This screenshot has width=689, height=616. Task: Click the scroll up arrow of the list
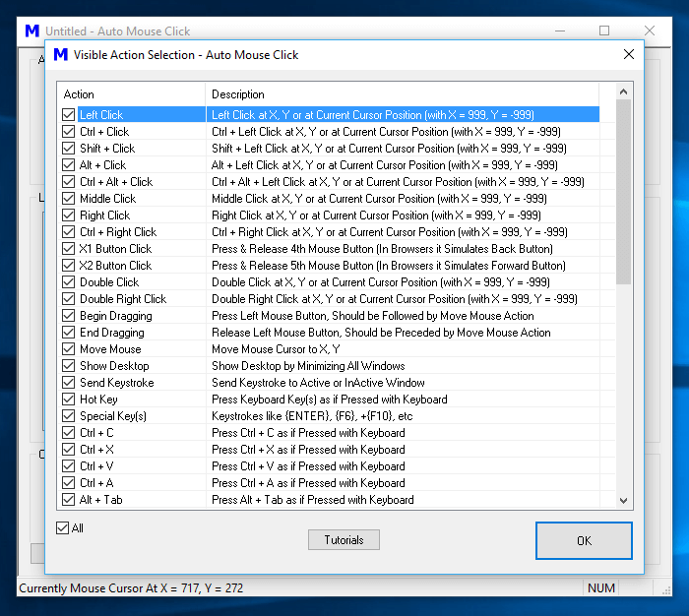(623, 92)
